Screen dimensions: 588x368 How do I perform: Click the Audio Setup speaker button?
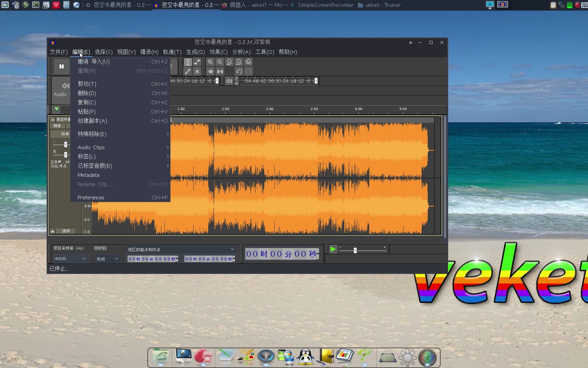click(62, 90)
